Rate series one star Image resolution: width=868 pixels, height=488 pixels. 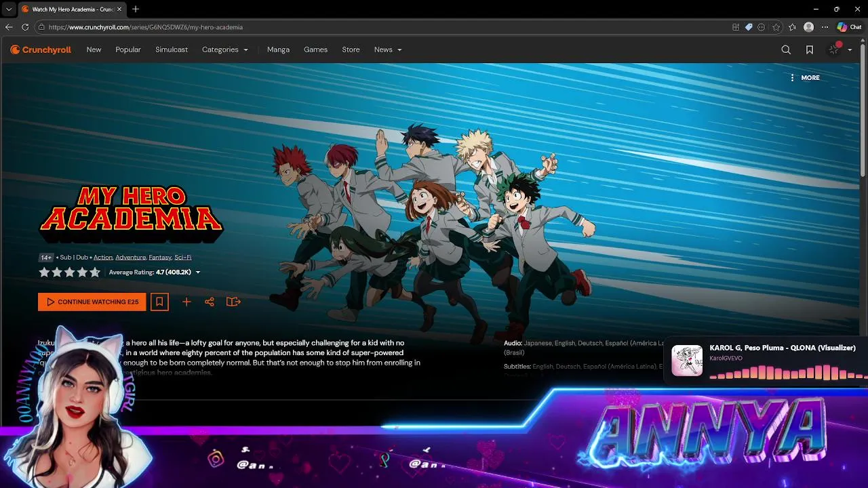tap(44, 272)
